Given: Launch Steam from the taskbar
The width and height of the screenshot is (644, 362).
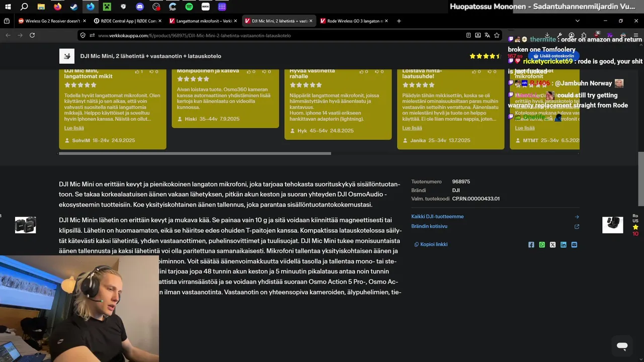Looking at the screenshot, I should (74, 7).
